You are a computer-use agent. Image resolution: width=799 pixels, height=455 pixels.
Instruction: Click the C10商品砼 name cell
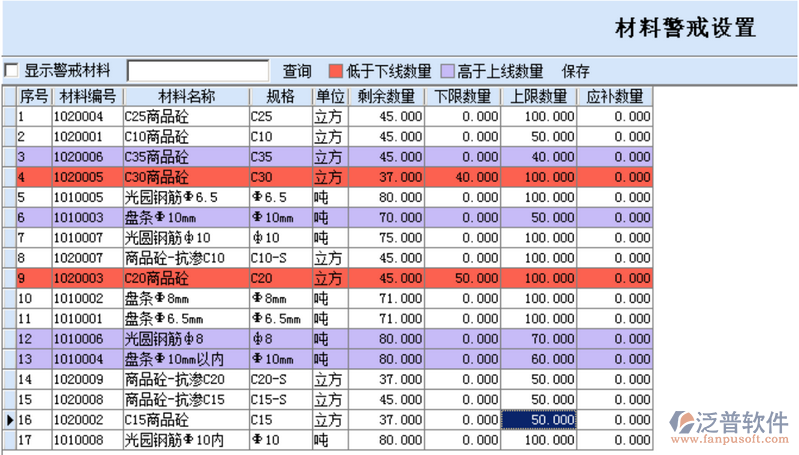click(187, 137)
